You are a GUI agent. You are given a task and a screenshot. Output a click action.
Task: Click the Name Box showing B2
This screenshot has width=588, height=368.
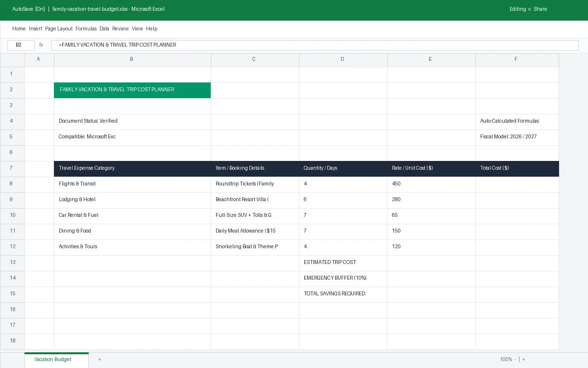click(21, 45)
